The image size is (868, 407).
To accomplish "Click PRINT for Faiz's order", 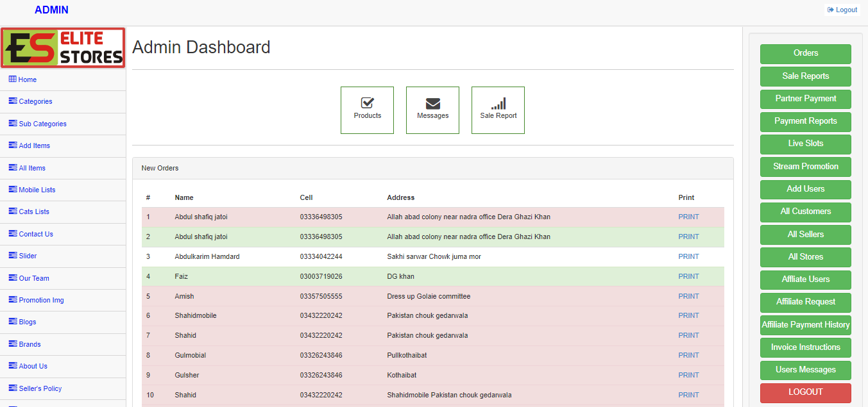I will [x=688, y=276].
